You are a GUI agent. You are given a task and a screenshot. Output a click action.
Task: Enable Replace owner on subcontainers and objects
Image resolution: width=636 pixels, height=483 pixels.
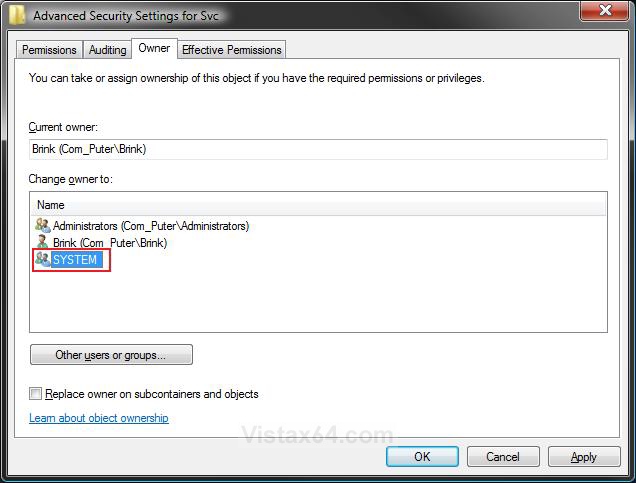click(35, 393)
